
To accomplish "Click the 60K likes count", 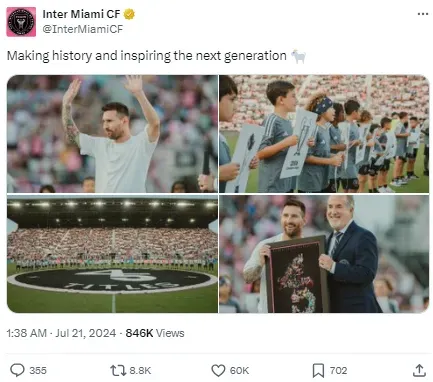I will click(x=239, y=371).
